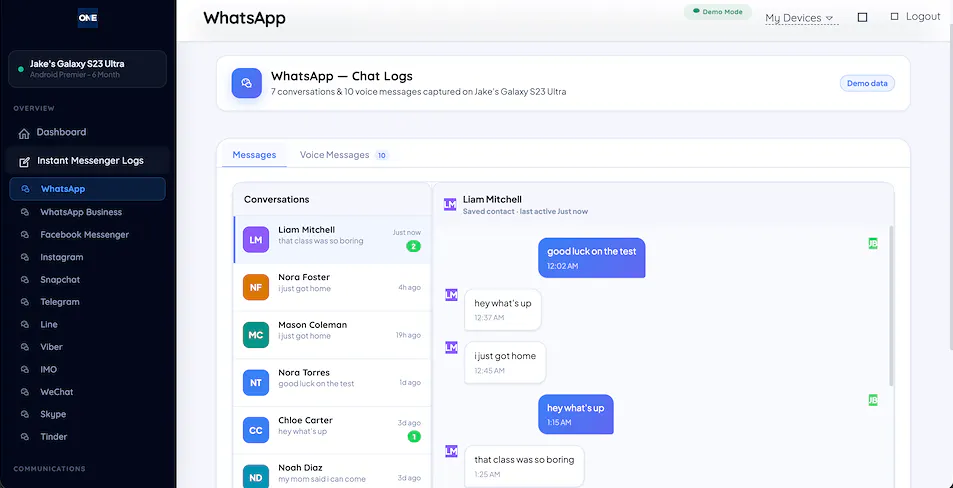Click the JB avatar beside good luck message

(x=873, y=243)
